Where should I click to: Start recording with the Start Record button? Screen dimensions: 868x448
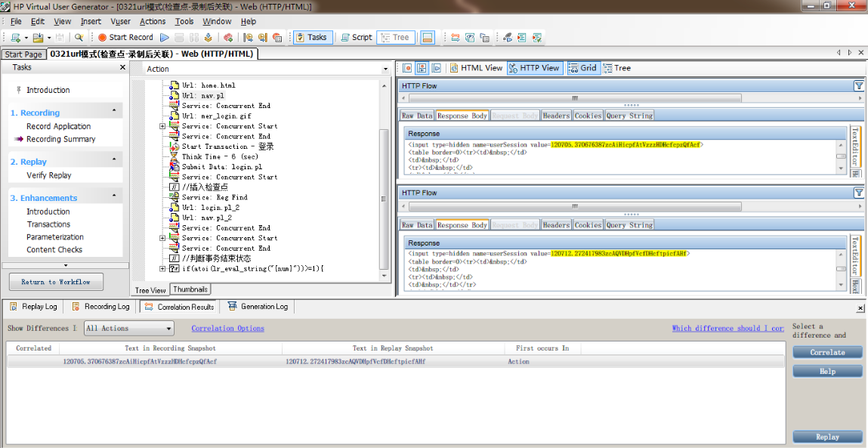click(125, 38)
